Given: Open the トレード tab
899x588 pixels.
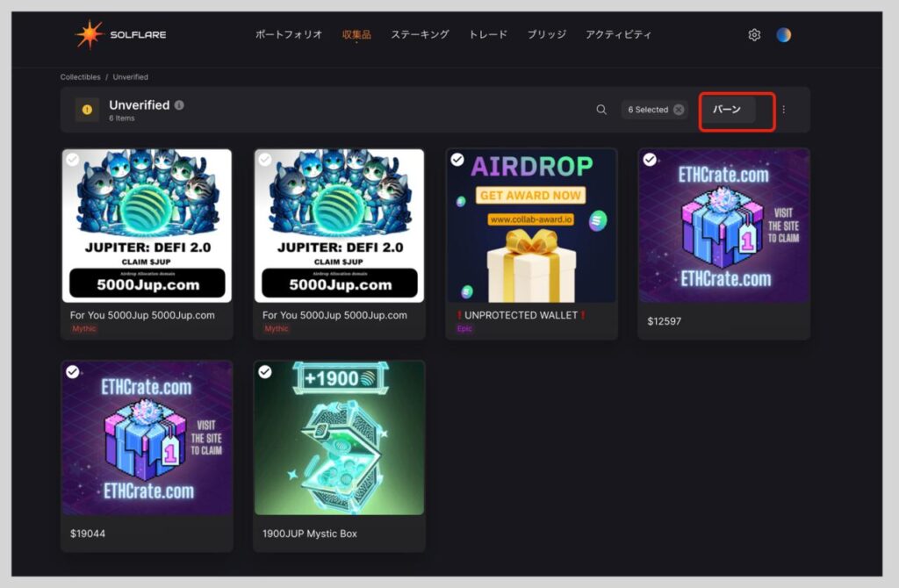Looking at the screenshot, I should pos(488,34).
